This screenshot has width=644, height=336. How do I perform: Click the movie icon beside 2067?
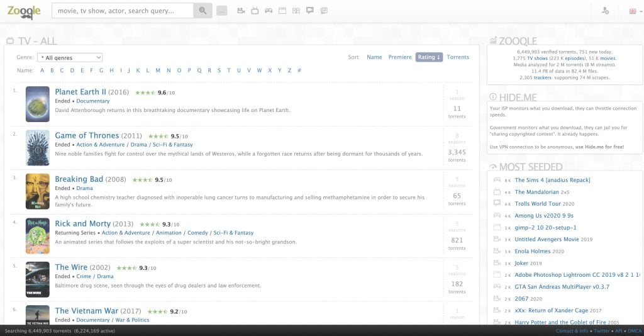497,299
